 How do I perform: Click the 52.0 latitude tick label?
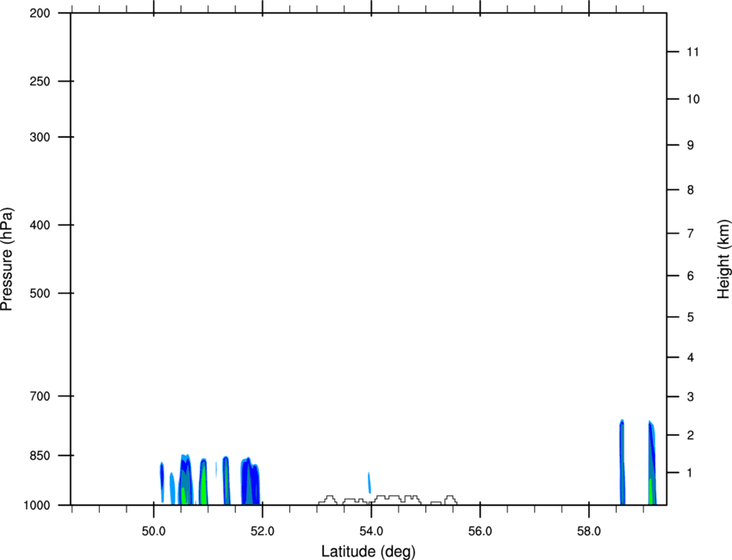(263, 531)
